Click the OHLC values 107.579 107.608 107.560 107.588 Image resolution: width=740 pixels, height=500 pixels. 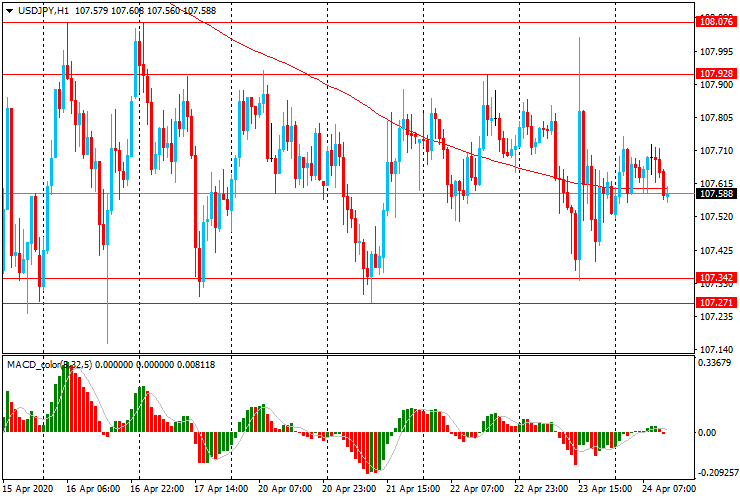coord(145,10)
